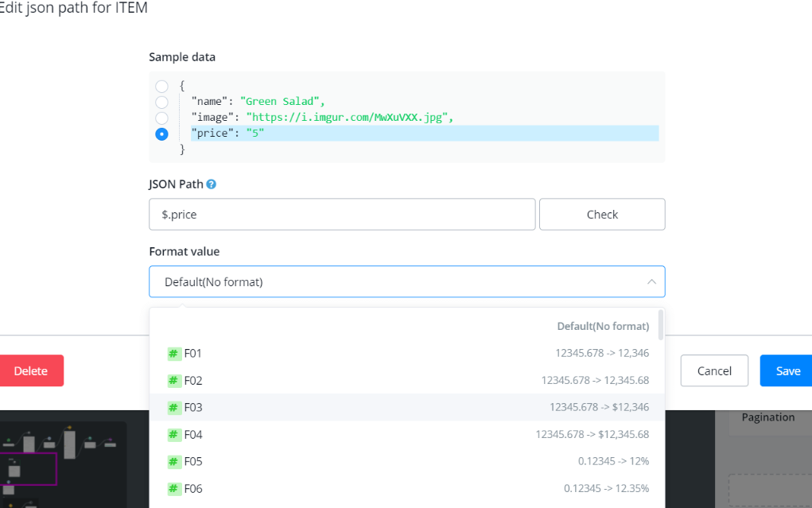The height and width of the screenshot is (508, 812).
Task: Click the JSON Path help question icon
Action: pyautogui.click(x=212, y=184)
